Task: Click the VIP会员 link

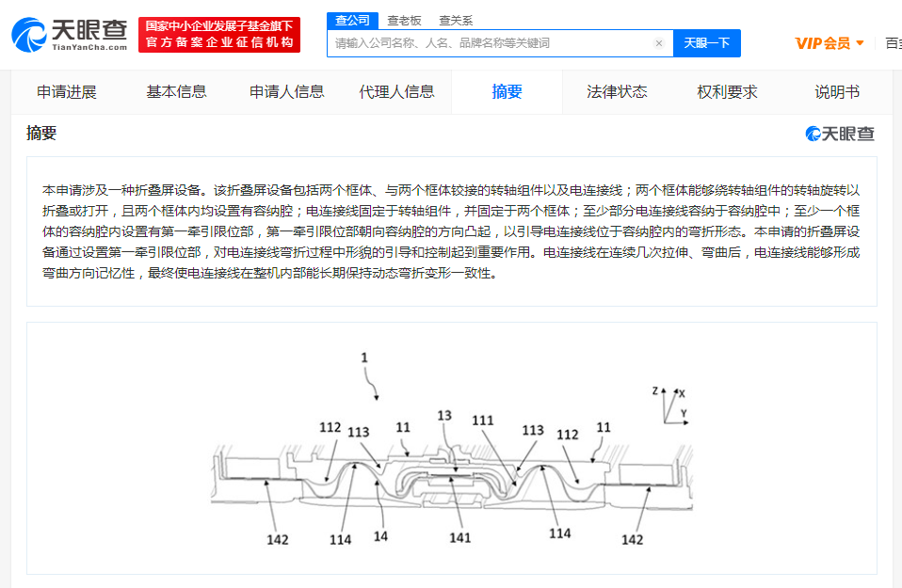Action: (x=823, y=43)
